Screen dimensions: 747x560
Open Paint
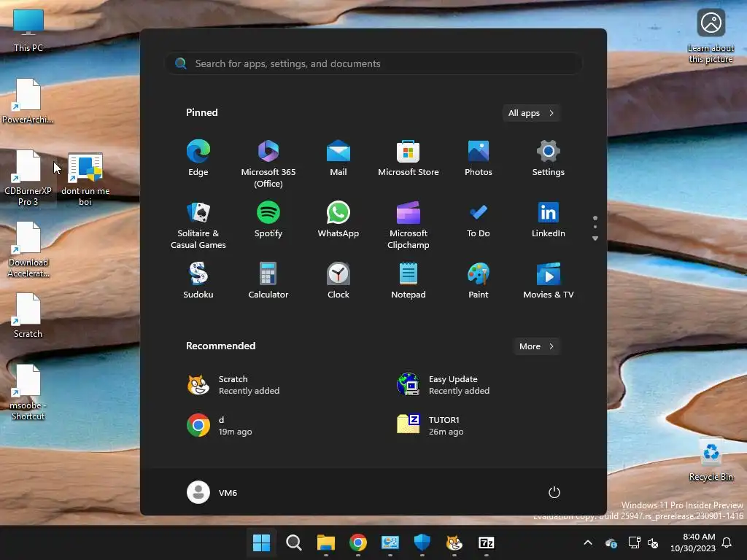coord(479,281)
